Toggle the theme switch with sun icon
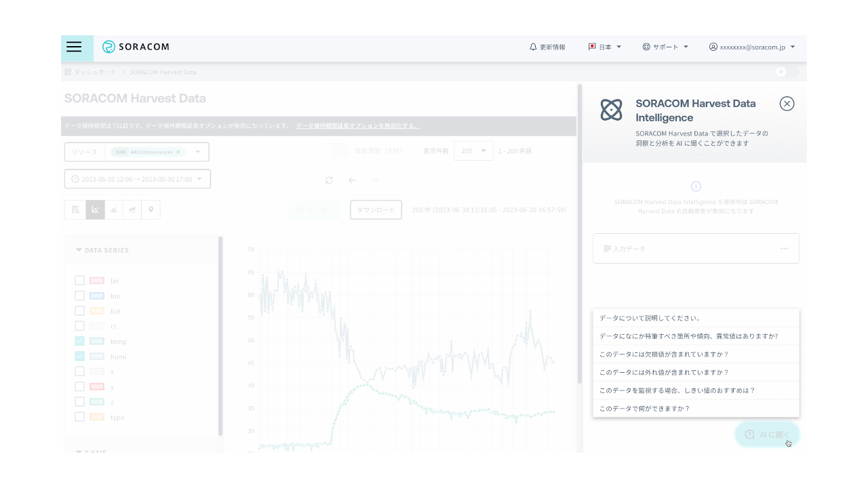 coord(787,72)
